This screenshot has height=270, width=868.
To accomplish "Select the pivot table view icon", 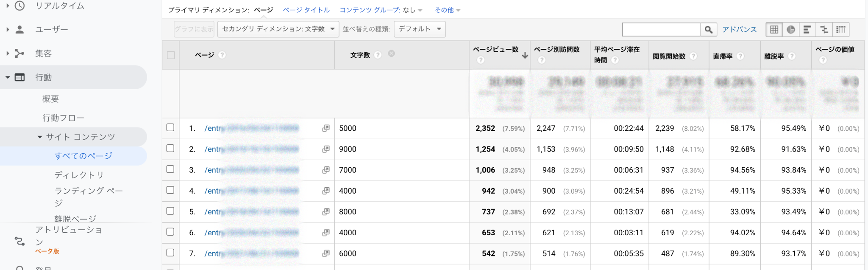I will 841,29.
